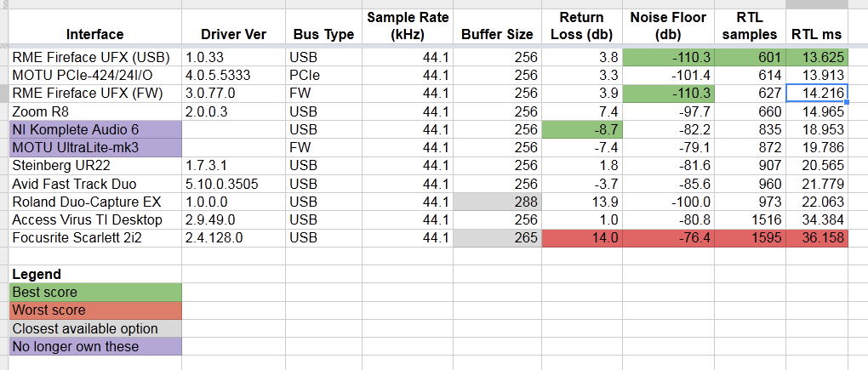
Task: Click the -3.7 return loss cell
Action: tap(582, 185)
